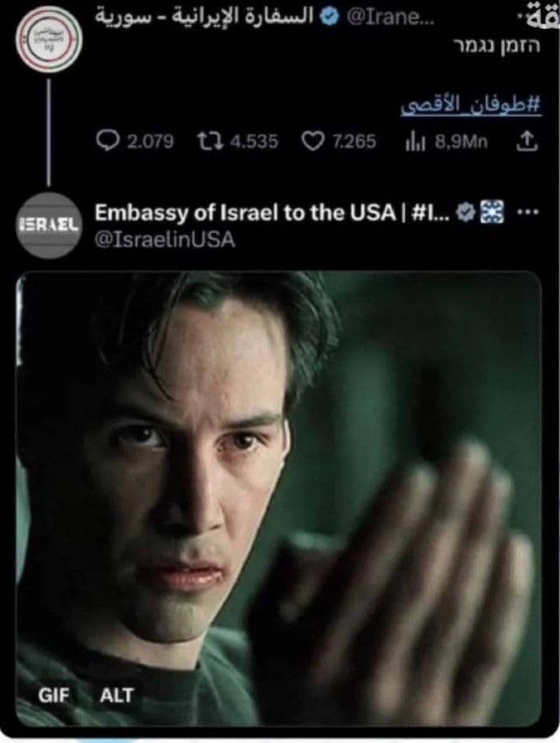
Task: Click the affiliation badge beside the Israel Embassy name
Action: click(x=492, y=212)
